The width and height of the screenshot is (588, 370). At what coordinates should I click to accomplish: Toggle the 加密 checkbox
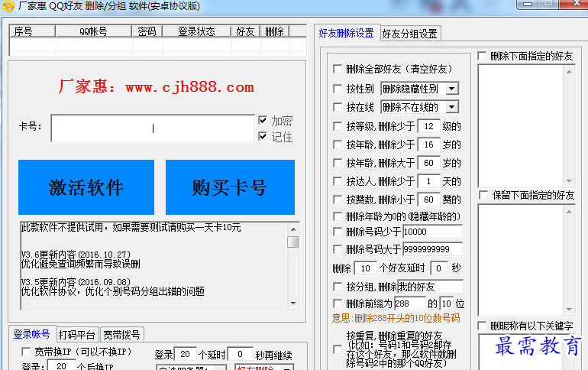(263, 121)
